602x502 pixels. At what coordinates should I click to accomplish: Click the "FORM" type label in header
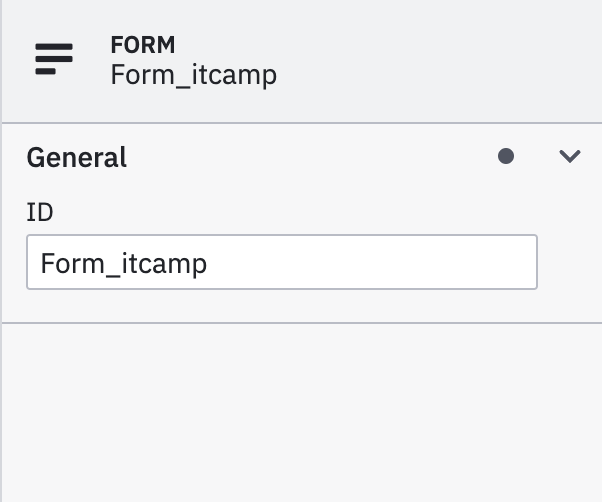coord(143,45)
